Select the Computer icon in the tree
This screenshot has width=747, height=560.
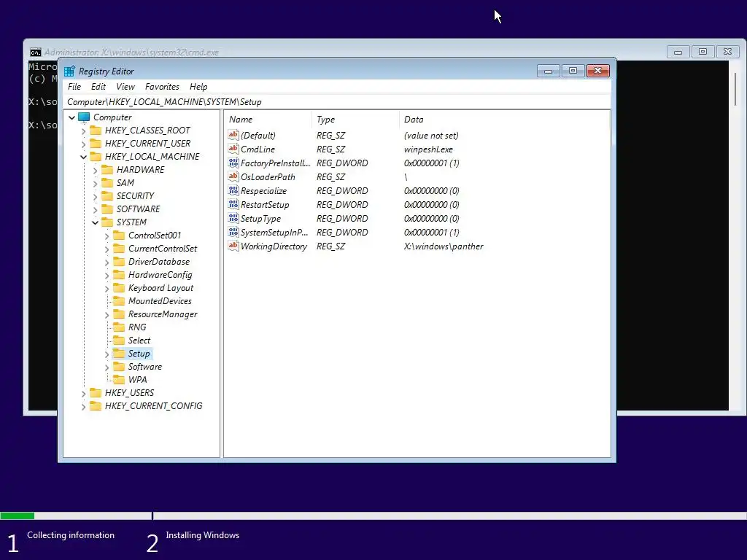(84, 117)
